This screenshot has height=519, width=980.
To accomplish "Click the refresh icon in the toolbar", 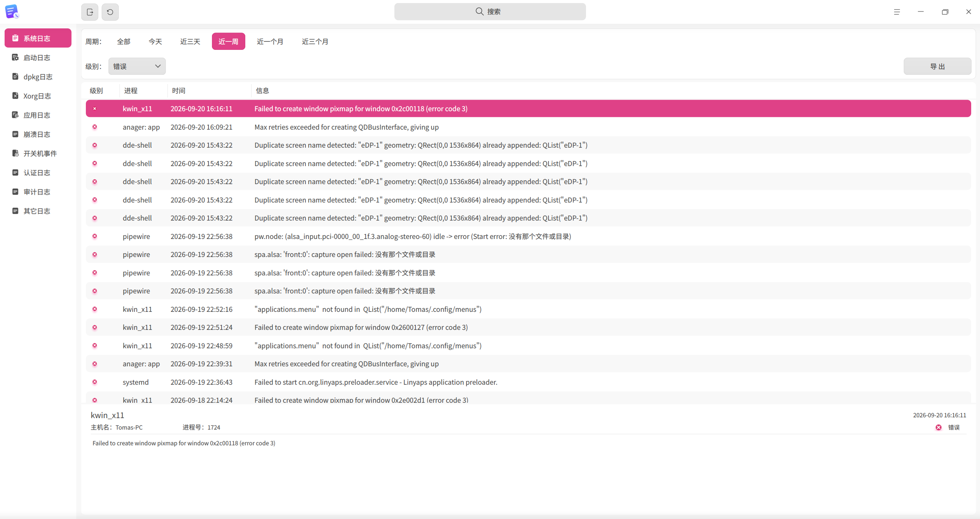I will (110, 12).
